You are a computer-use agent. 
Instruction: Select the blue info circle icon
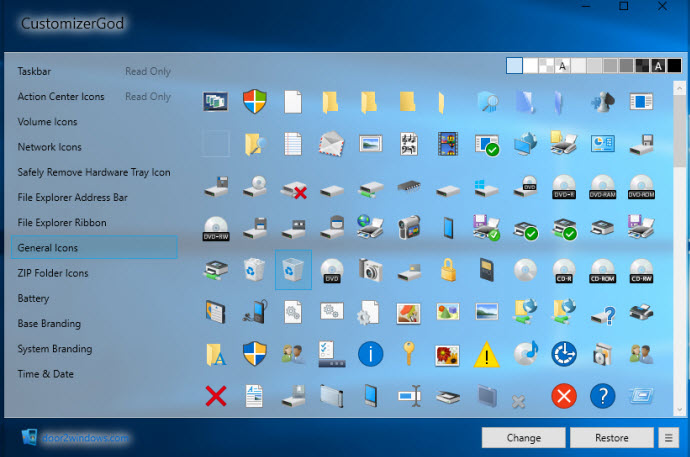pos(371,354)
